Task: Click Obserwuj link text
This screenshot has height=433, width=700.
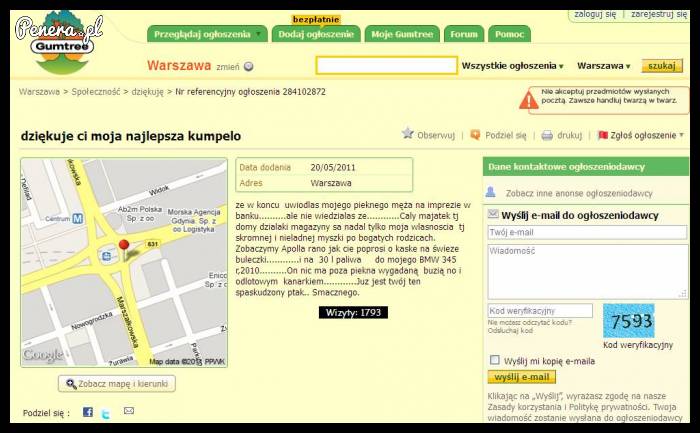Action: point(436,135)
